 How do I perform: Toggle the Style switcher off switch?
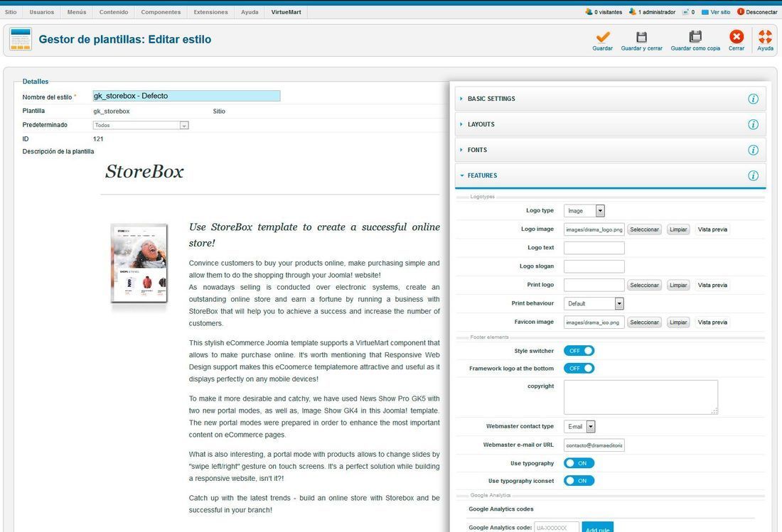[x=579, y=351]
